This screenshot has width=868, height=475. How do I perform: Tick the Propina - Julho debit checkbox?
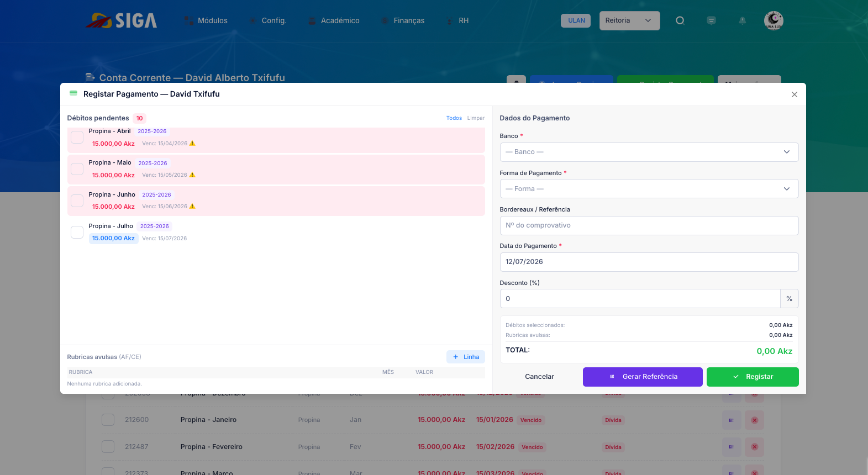(77, 232)
